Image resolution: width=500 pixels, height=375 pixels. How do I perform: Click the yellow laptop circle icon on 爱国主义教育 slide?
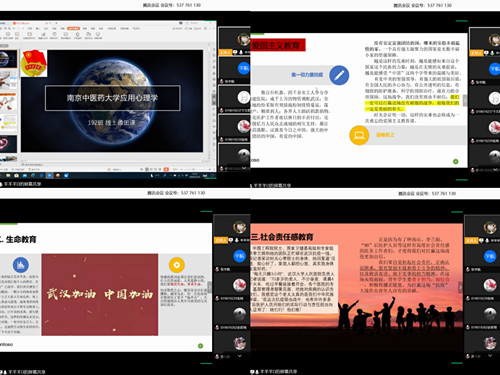pos(359,135)
